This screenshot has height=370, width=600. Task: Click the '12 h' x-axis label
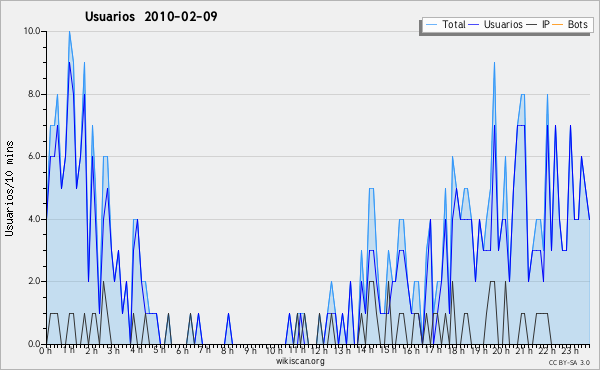(319, 351)
